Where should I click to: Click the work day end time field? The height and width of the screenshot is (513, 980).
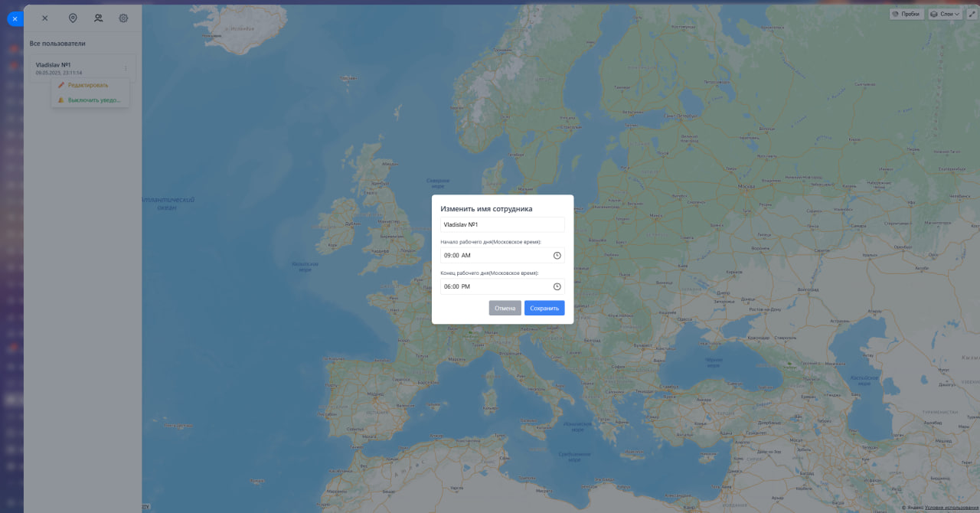point(502,286)
